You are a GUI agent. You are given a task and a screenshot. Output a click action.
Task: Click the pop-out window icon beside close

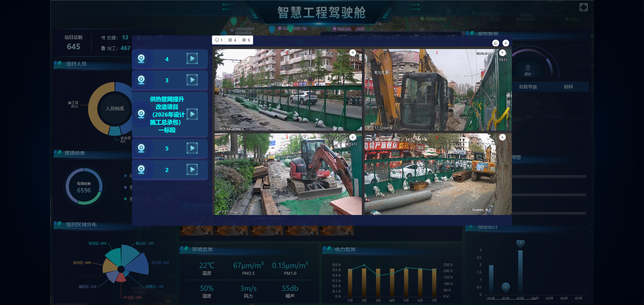(495, 43)
